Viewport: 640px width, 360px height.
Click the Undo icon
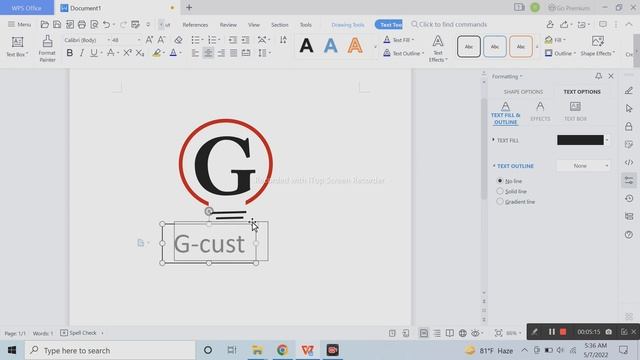106,24
